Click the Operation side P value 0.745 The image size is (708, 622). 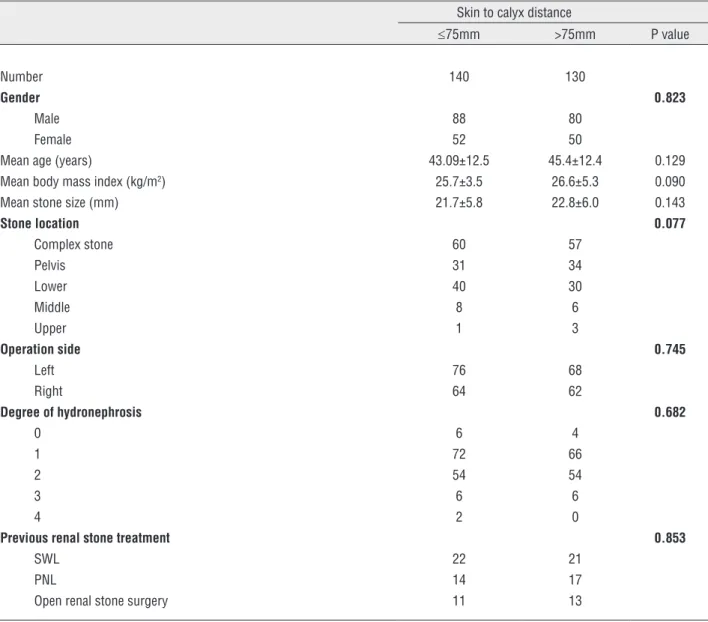(670, 349)
